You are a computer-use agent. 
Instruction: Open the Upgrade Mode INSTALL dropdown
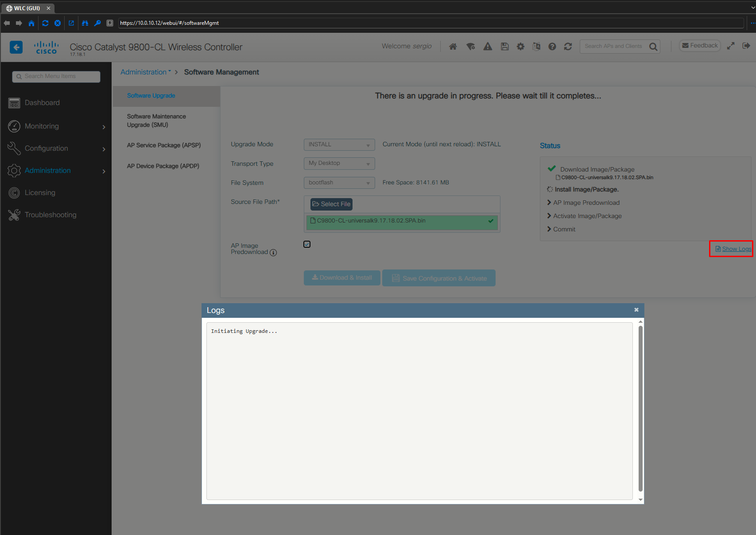339,144
